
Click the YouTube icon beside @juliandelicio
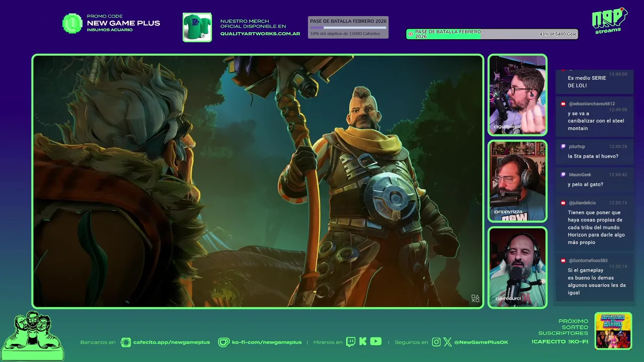[563, 203]
